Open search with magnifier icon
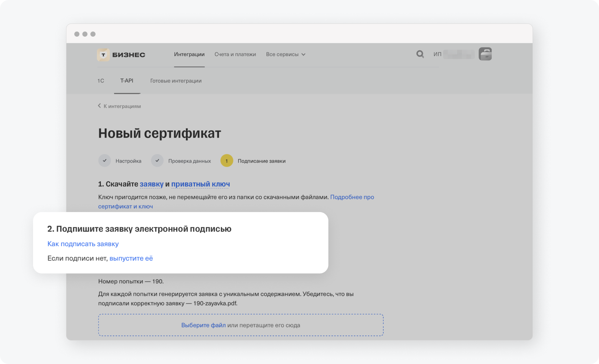This screenshot has width=599, height=364. (420, 54)
